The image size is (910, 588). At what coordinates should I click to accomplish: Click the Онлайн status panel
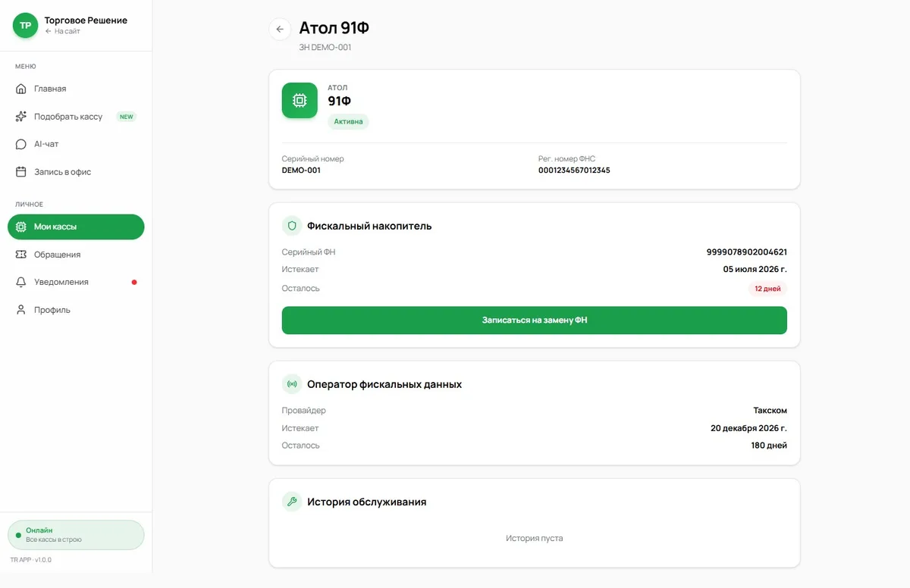pyautogui.click(x=76, y=535)
